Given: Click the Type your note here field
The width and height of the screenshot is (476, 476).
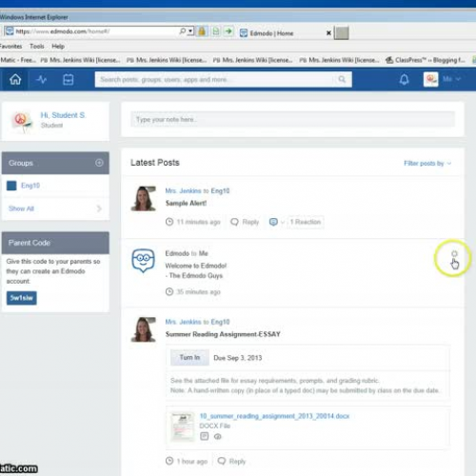Looking at the screenshot, I should tap(292, 120).
